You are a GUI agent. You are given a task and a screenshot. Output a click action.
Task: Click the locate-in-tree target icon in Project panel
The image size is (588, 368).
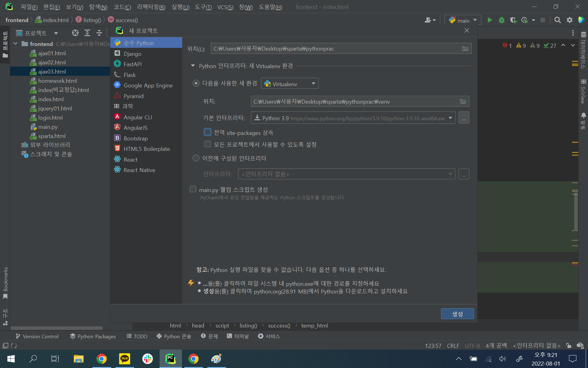(75, 33)
